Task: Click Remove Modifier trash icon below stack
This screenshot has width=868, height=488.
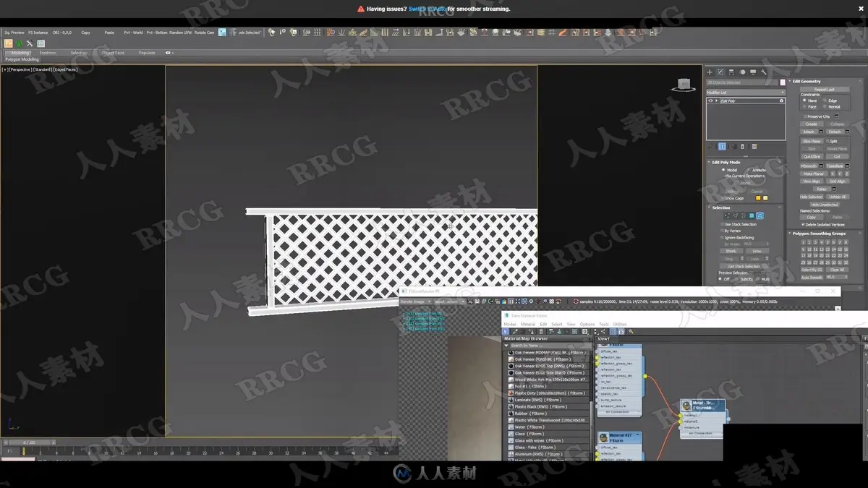Action: click(742, 147)
